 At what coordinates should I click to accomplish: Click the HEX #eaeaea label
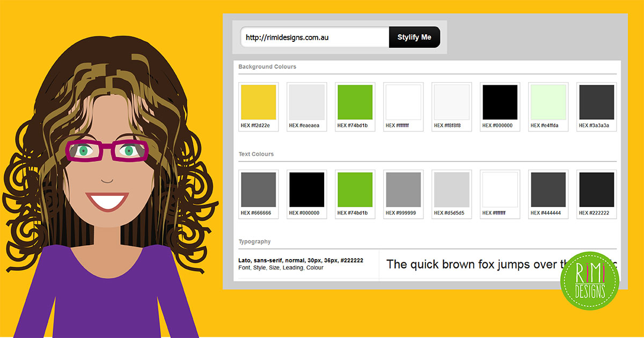(304, 126)
